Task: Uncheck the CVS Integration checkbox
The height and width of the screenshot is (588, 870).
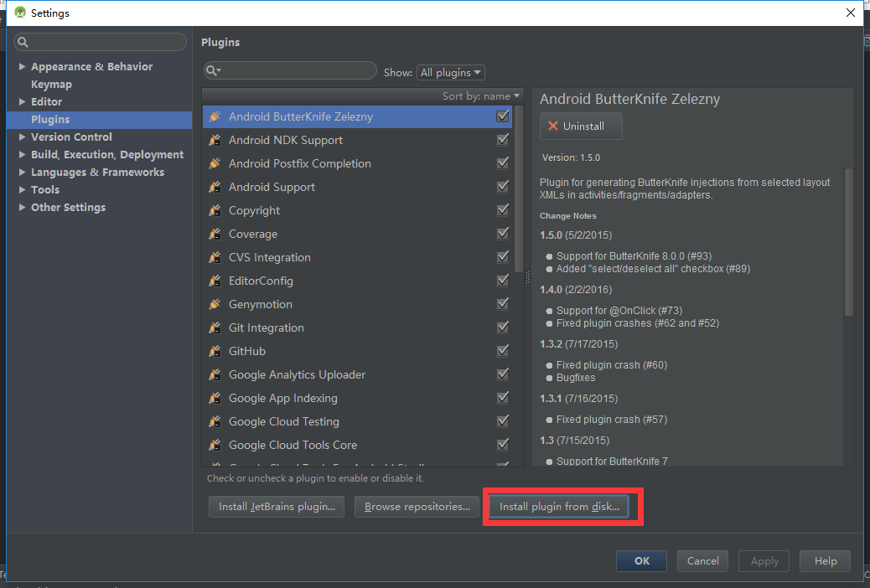Action: [503, 256]
